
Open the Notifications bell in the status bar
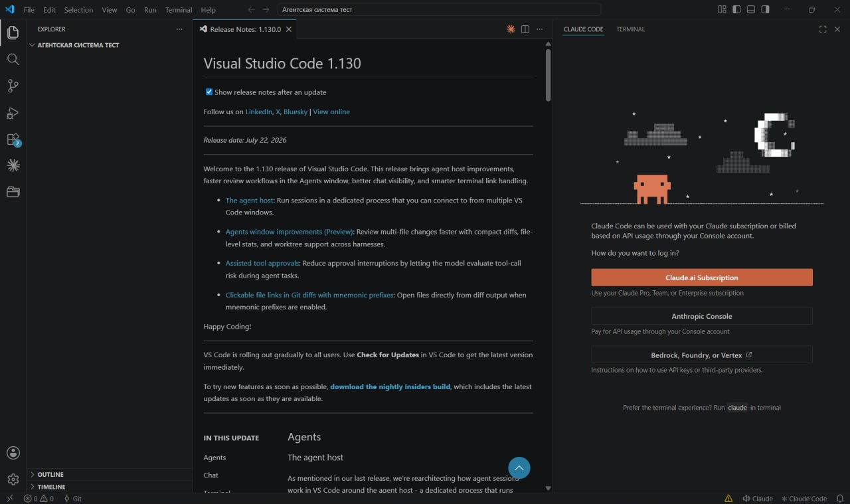pyautogui.click(x=840, y=499)
